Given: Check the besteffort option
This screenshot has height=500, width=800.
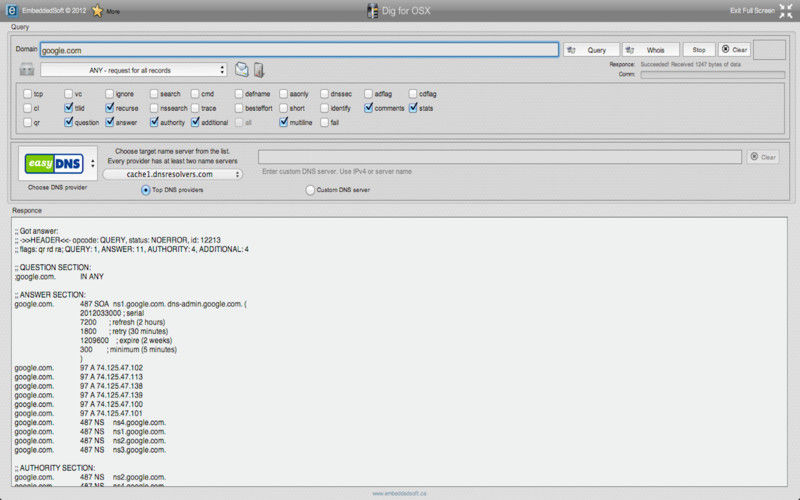Looking at the screenshot, I should (239, 108).
